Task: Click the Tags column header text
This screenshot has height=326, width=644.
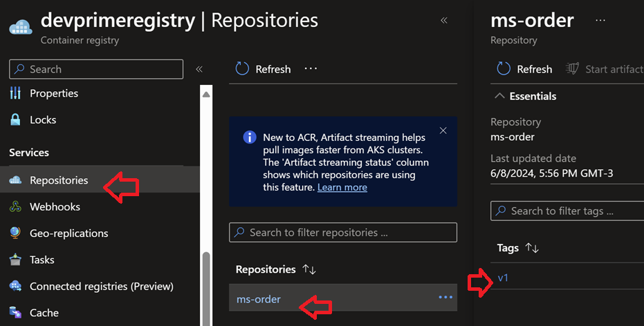Action: click(x=508, y=248)
